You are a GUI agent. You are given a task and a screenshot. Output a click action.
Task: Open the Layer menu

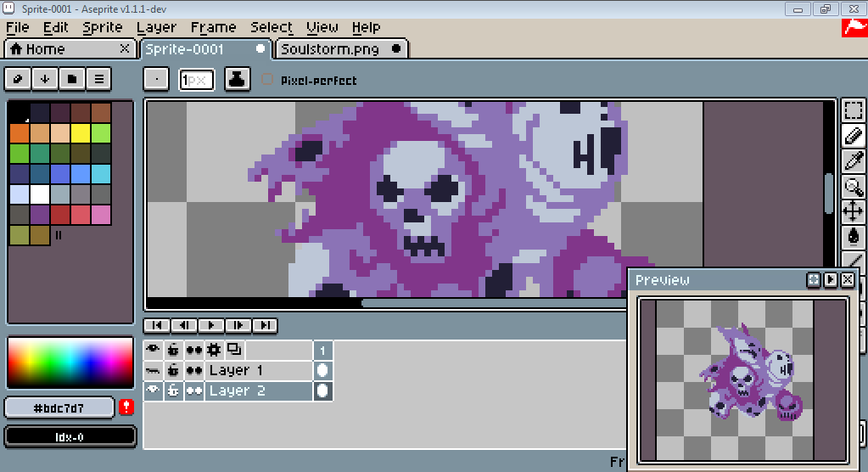(156, 28)
